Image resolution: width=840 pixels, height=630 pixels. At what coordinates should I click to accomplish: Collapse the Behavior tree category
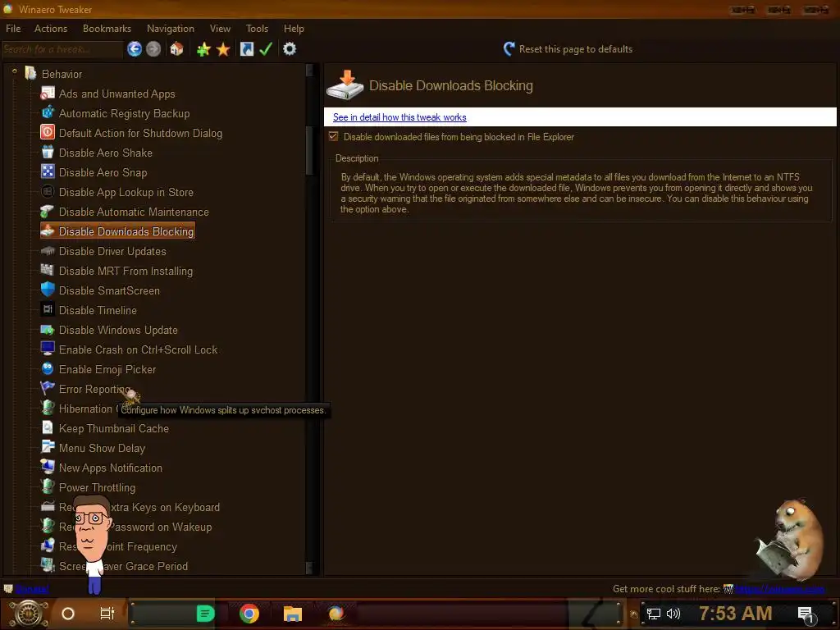[x=15, y=71]
